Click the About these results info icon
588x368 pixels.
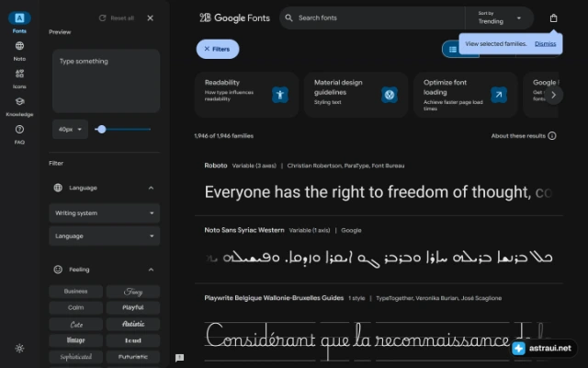(x=552, y=136)
